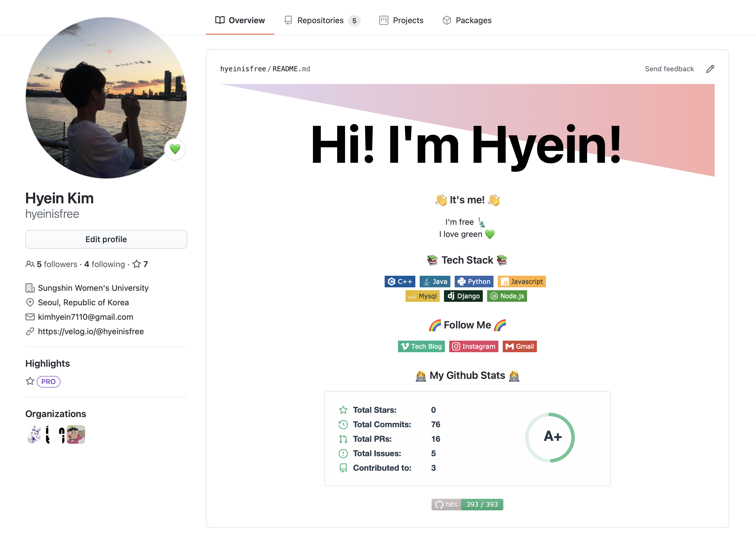
Task: Click the Java tech stack badge
Action: click(435, 282)
